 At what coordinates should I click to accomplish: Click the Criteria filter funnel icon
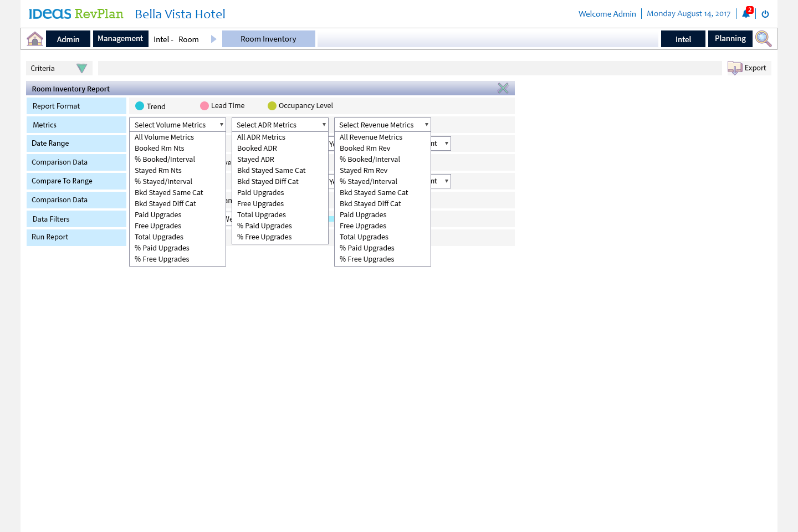click(x=81, y=68)
